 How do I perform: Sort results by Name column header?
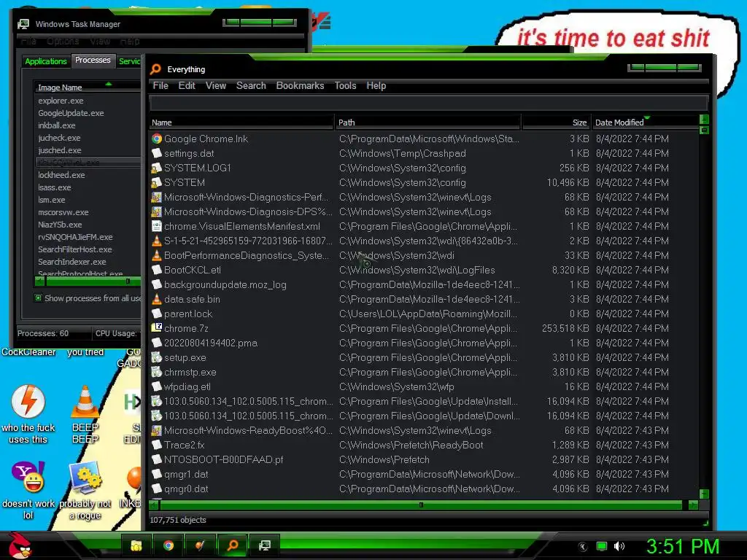241,122
